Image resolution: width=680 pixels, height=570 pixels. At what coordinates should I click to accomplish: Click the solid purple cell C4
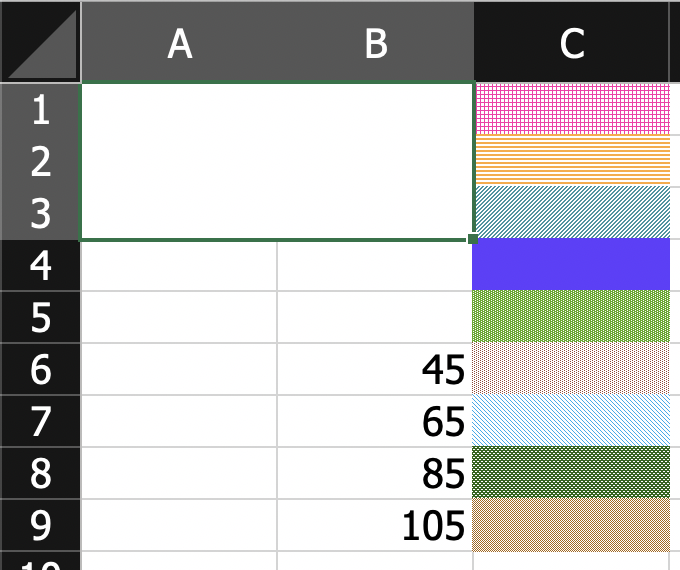coord(571,264)
